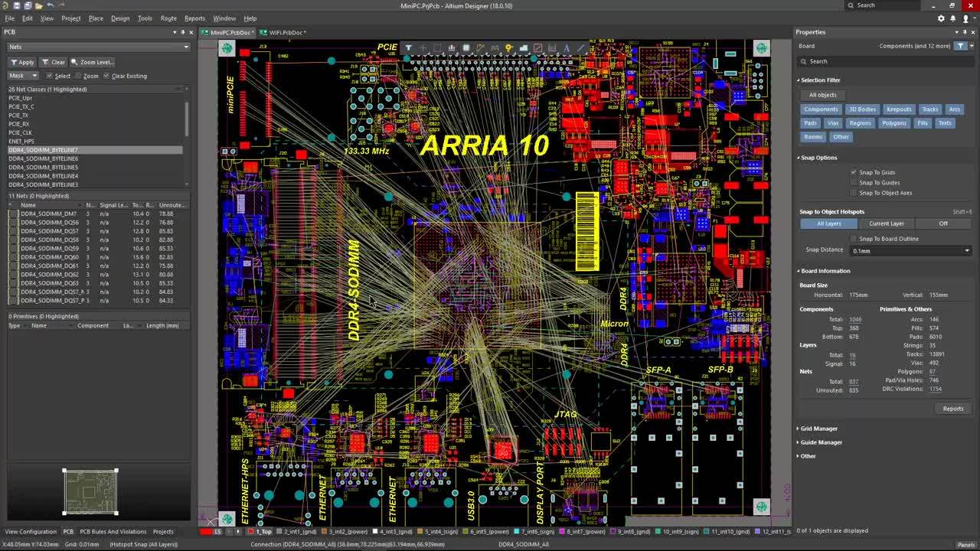Click the filter icon in Properties panel header
Screen dimensions: 980x551
click(x=961, y=46)
